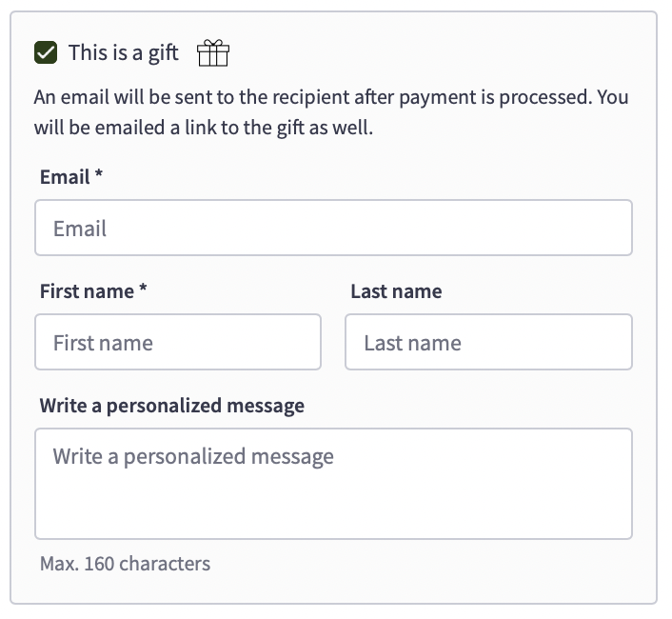Click the "Write a personalized message" placeholder text
Screen dimensions: 672x619
(193, 456)
